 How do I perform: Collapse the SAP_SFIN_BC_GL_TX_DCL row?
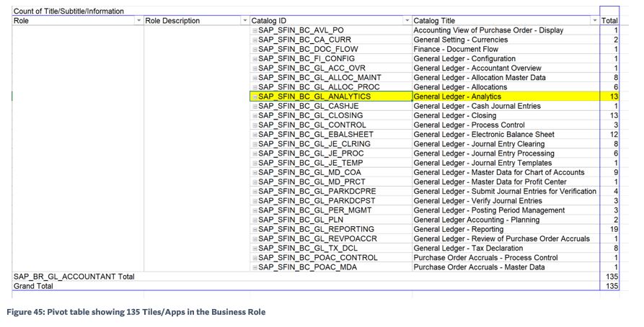(x=255, y=248)
